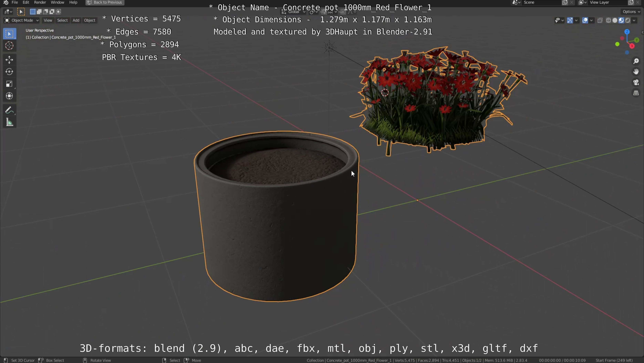
Task: Click the Verts:5,475 status bar entry
Action: pyautogui.click(x=405, y=360)
